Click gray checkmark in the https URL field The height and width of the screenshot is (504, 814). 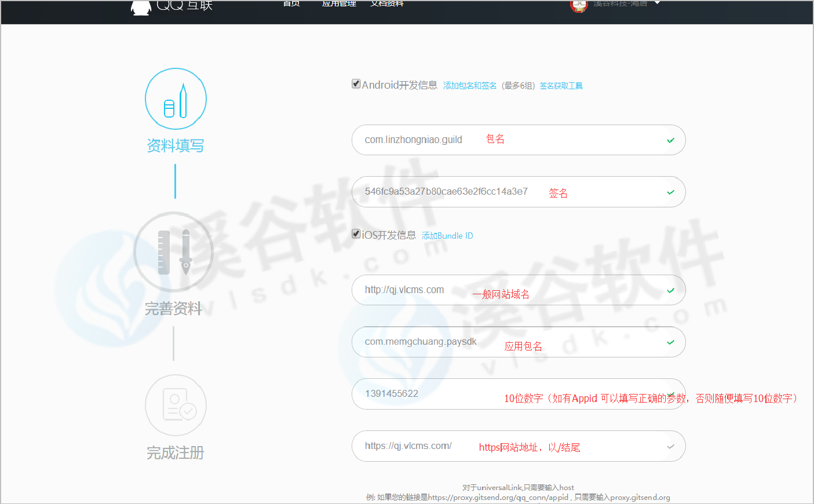coord(670,447)
